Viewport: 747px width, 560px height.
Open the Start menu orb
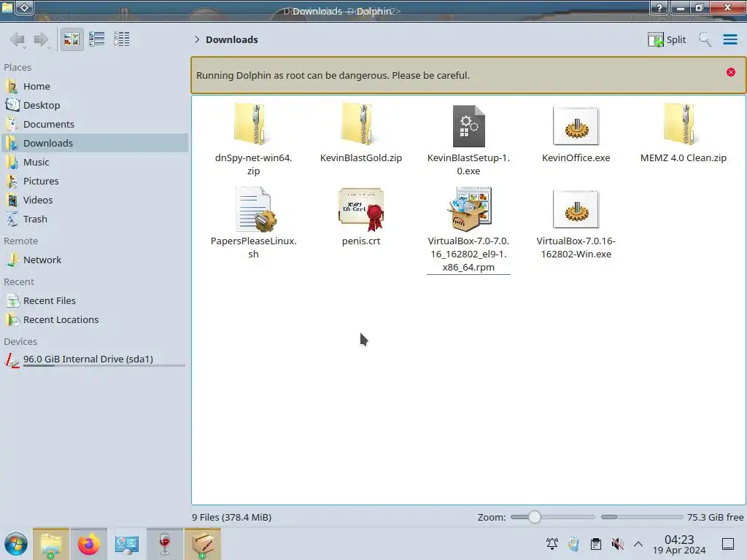click(x=16, y=544)
